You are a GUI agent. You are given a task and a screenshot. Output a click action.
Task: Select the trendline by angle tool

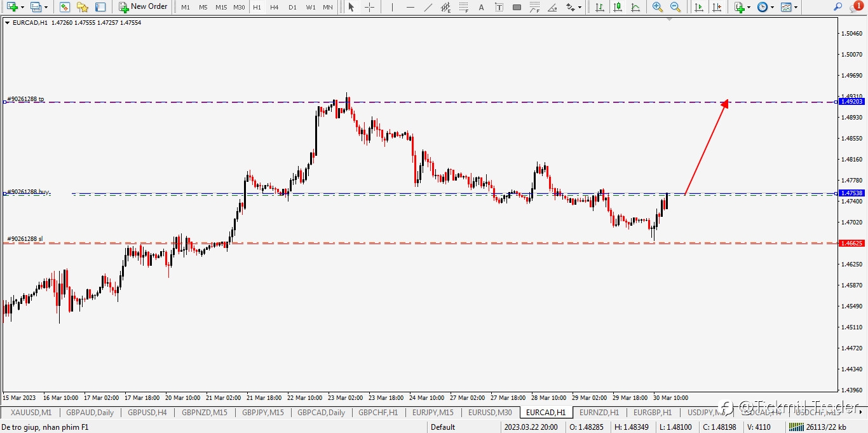552,7
